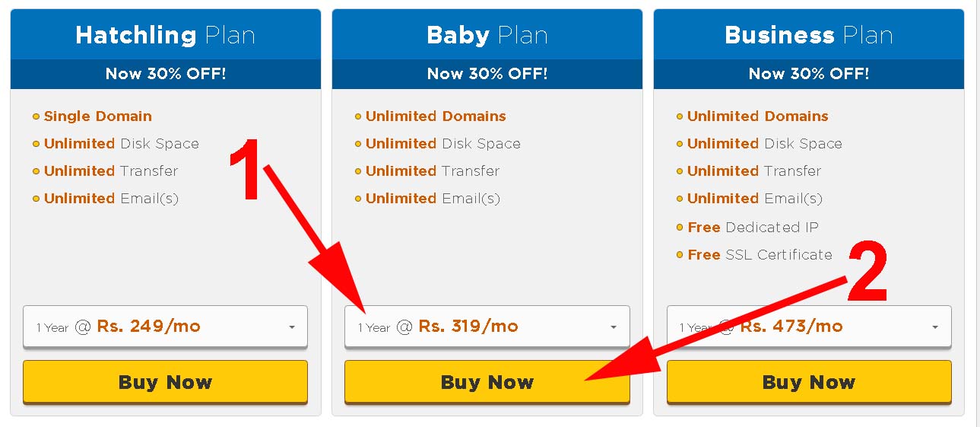Viewport: 980px width, 427px height.
Task: Click the Baby Plan dropdown arrow icon
Action: tap(614, 327)
